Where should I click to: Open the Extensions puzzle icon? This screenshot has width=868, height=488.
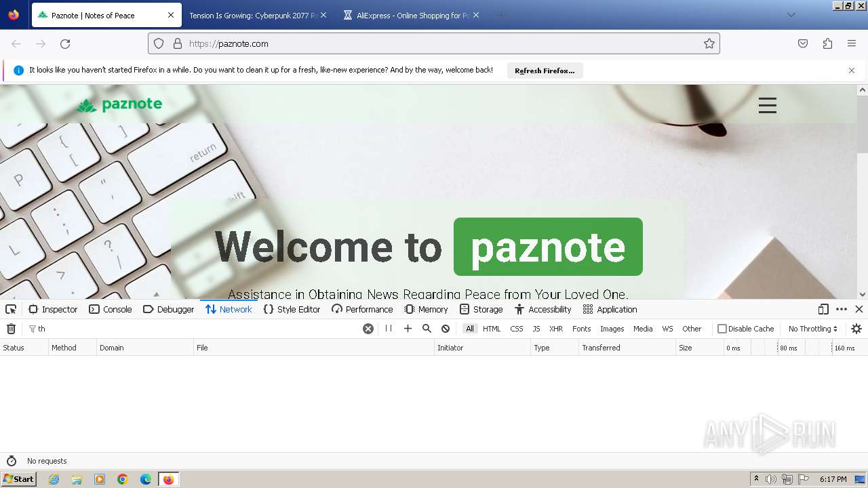[827, 43]
